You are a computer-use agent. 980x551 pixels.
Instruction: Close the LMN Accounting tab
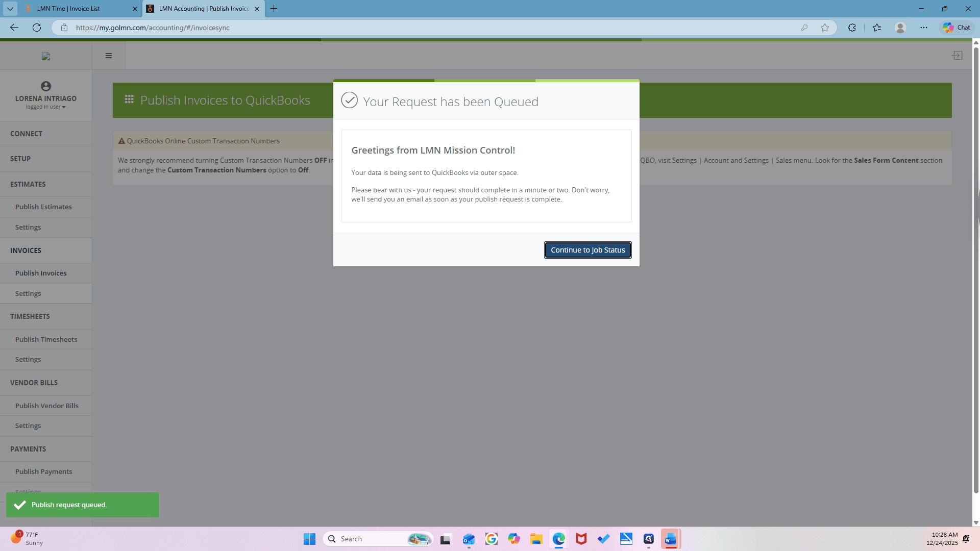click(257, 9)
